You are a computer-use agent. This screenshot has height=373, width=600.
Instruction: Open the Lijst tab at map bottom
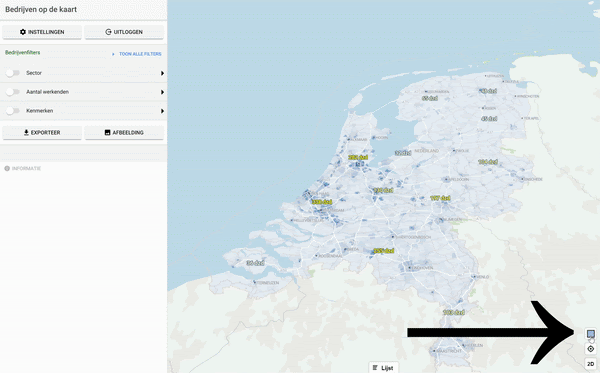[383, 368]
